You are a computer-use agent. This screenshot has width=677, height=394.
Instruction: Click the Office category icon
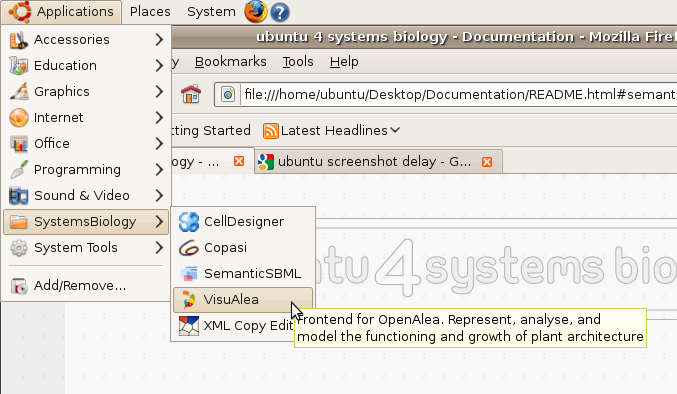[19, 144]
